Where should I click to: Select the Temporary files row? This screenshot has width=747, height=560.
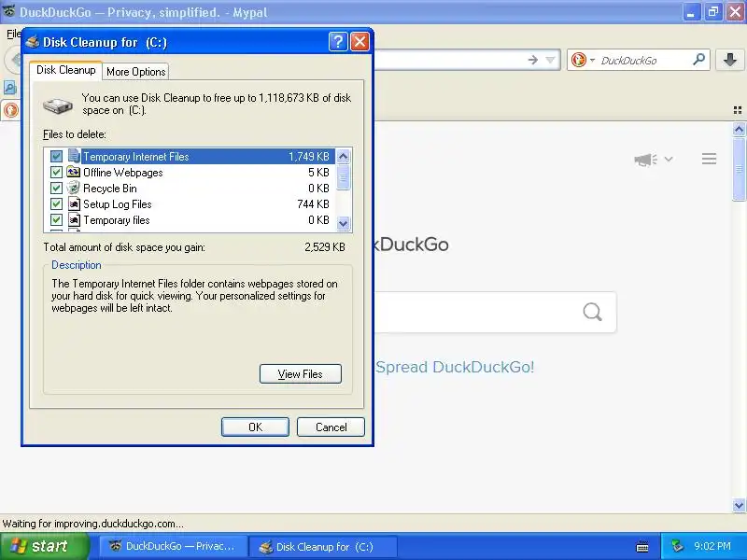click(190, 220)
